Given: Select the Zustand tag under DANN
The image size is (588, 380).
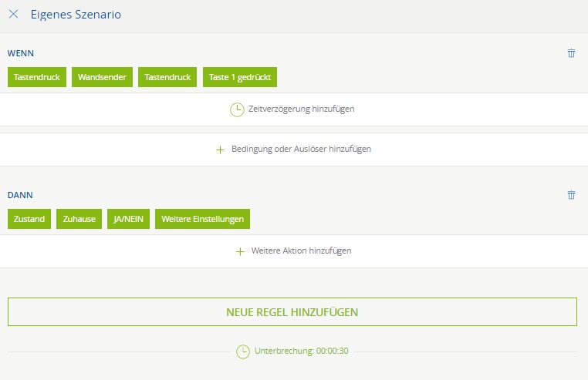Looking at the screenshot, I should point(29,219).
